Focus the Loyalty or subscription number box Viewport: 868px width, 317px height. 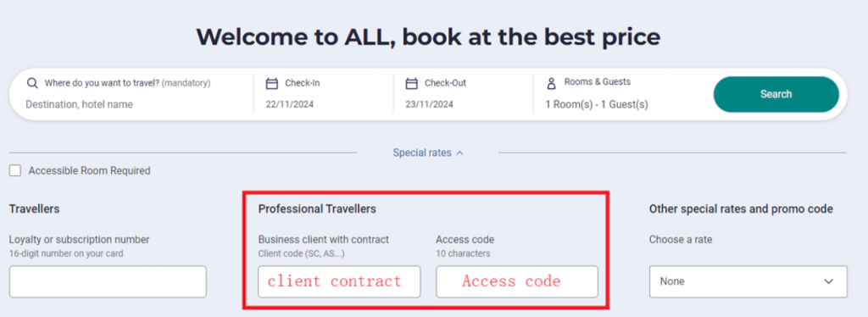(x=108, y=281)
